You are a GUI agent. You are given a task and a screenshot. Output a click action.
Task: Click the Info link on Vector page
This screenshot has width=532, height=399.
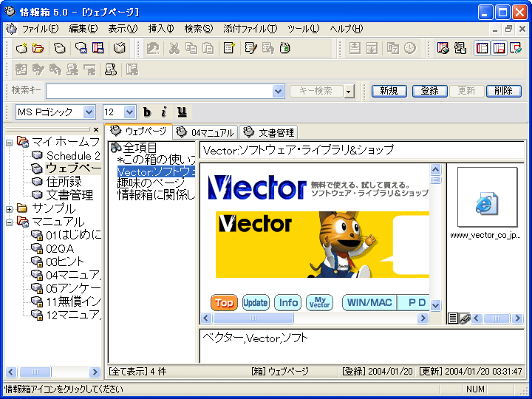point(287,303)
